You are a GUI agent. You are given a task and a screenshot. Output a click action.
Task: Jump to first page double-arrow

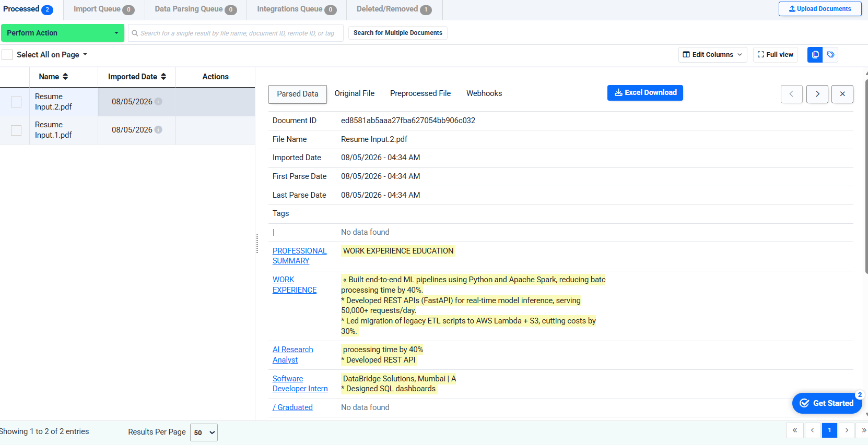coord(794,430)
